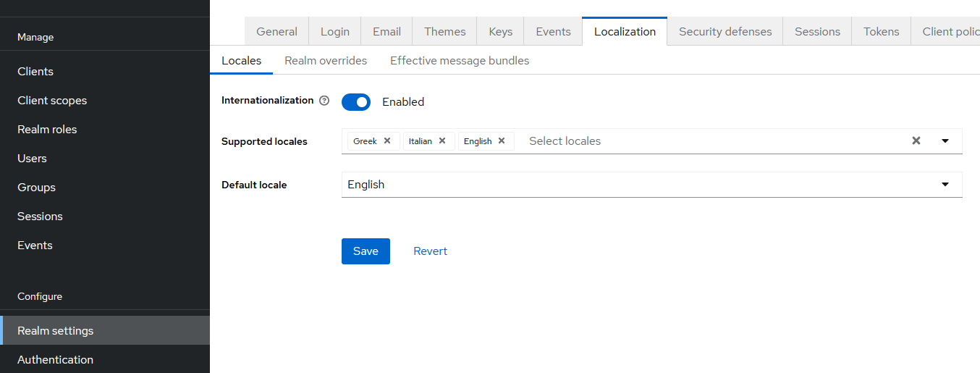Image resolution: width=980 pixels, height=373 pixels.
Task: Select the Tokens tab
Action: (881, 32)
